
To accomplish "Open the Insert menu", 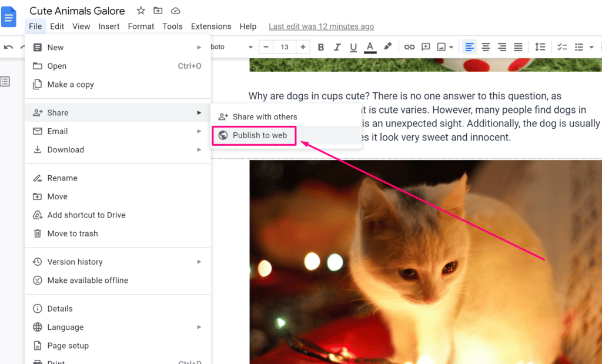I will [x=109, y=26].
